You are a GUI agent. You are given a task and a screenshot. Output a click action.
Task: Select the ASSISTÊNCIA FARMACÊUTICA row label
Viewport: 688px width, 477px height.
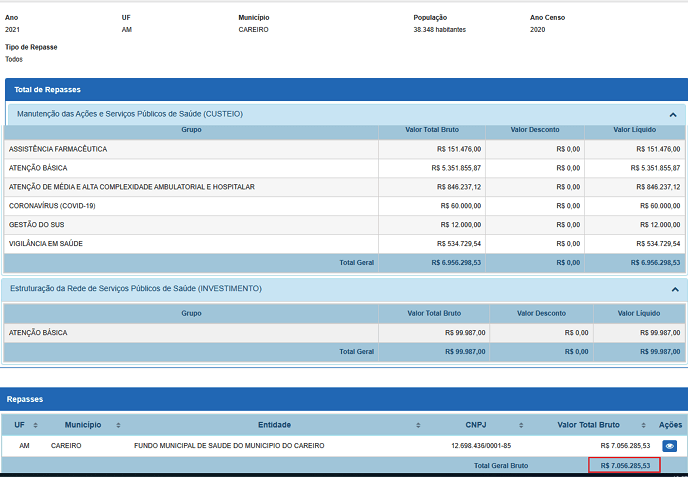pos(58,149)
